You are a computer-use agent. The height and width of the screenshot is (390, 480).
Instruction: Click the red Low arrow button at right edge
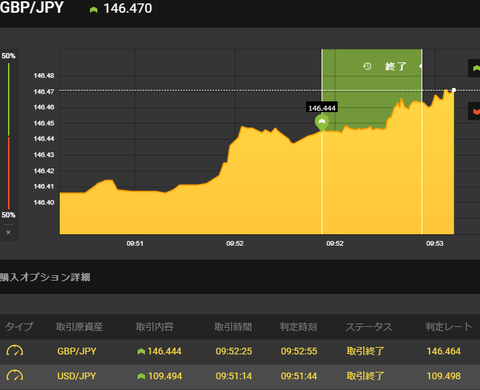coord(475,111)
